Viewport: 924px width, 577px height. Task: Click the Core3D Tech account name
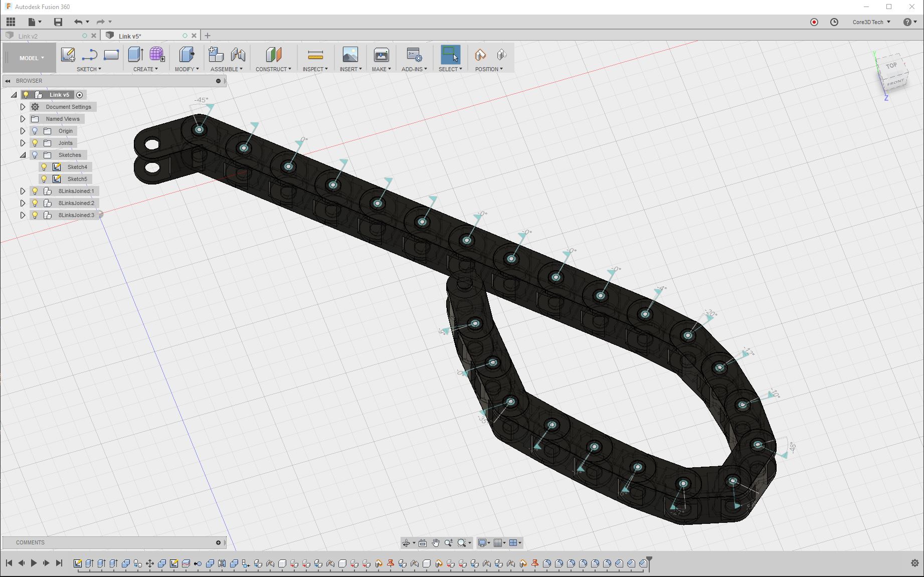tap(868, 22)
